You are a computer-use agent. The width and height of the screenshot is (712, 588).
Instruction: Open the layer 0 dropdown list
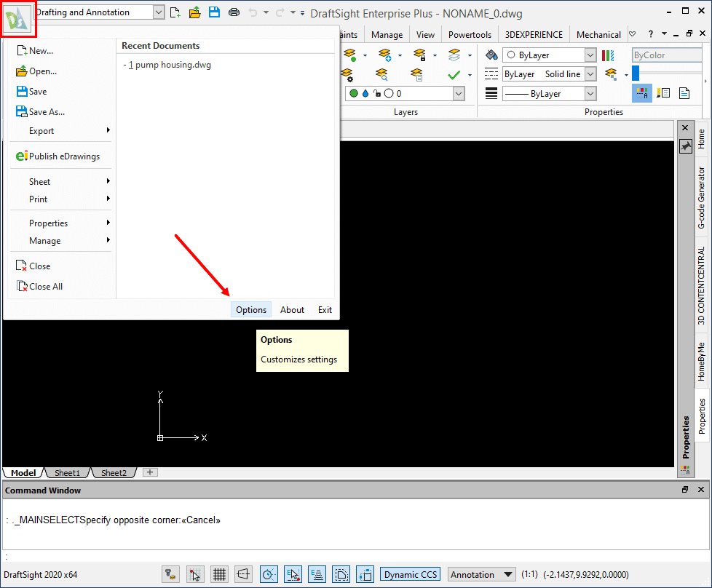[459, 94]
